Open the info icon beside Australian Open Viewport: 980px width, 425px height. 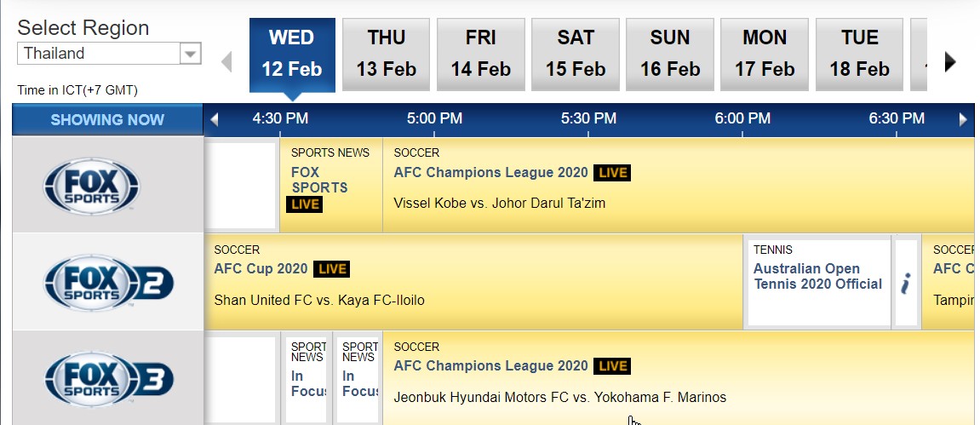[906, 283]
